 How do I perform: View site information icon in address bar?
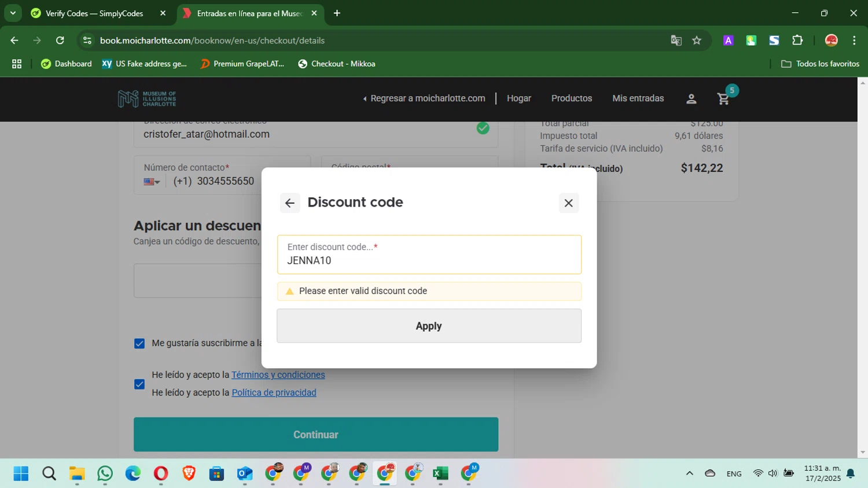[87, 41]
